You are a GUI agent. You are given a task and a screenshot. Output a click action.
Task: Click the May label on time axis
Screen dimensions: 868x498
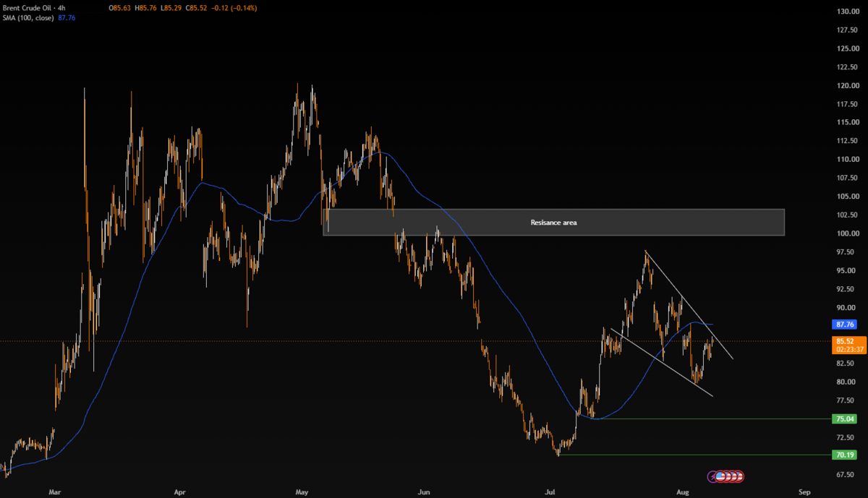coord(302,491)
